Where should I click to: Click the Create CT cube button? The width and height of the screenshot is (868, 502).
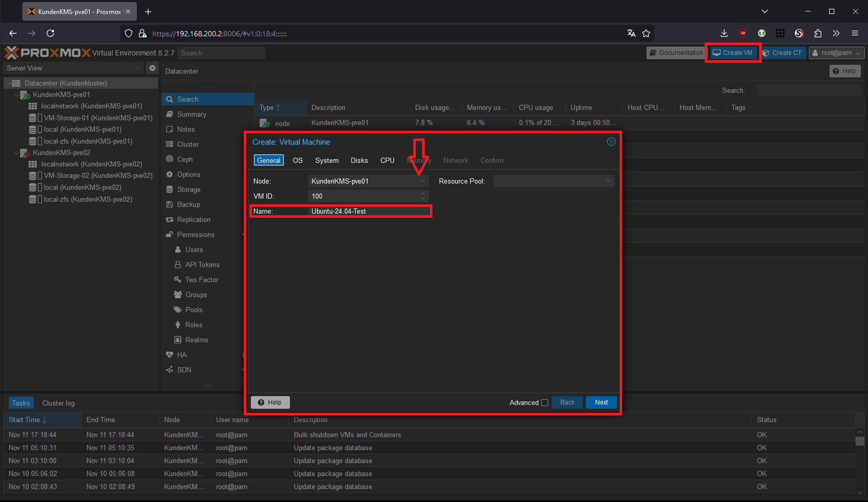782,53
